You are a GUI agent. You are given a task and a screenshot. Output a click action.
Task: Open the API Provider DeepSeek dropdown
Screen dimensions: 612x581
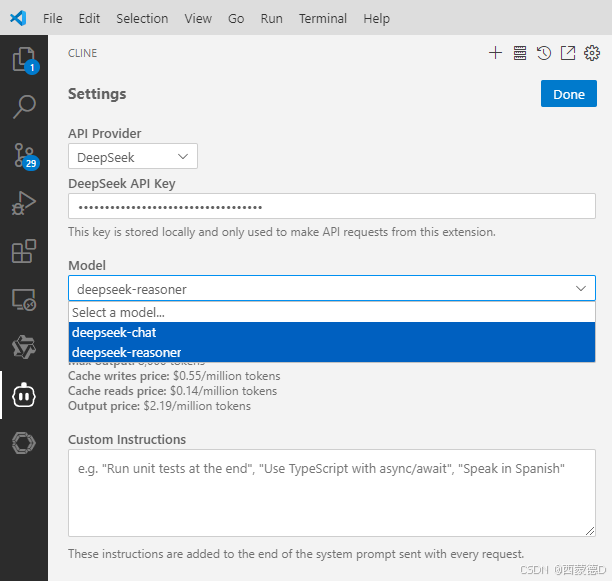(133, 156)
